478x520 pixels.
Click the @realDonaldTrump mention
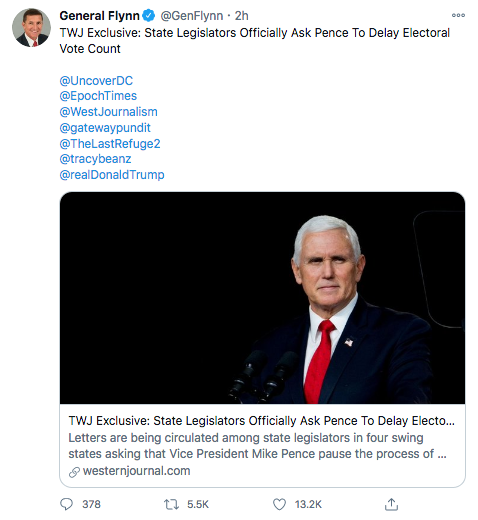(112, 175)
